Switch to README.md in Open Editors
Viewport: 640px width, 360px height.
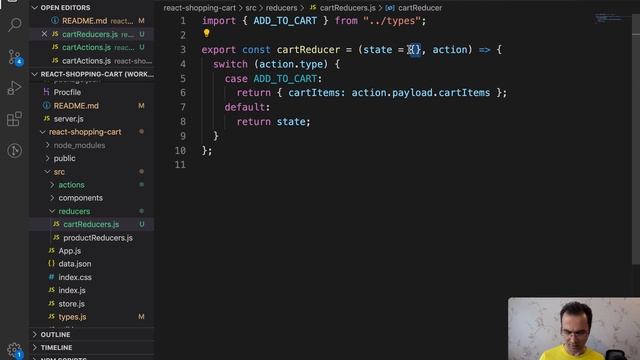[x=92, y=21]
